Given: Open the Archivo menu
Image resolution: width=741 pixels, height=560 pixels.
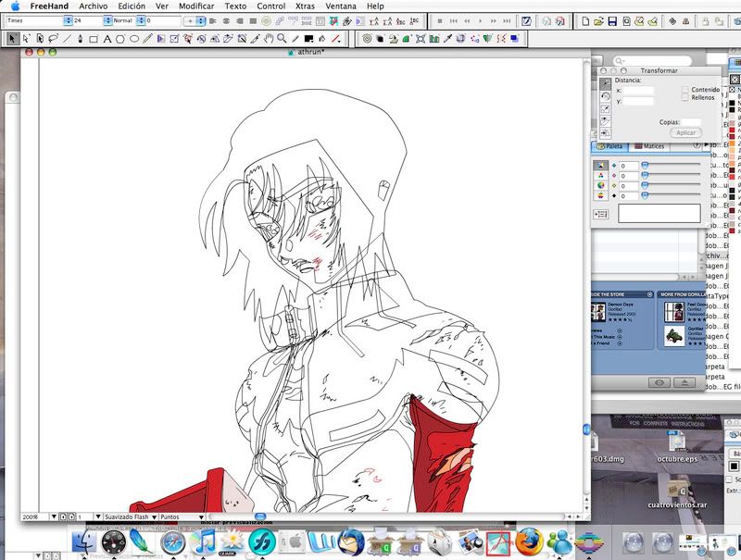Looking at the screenshot, I should (x=94, y=6).
